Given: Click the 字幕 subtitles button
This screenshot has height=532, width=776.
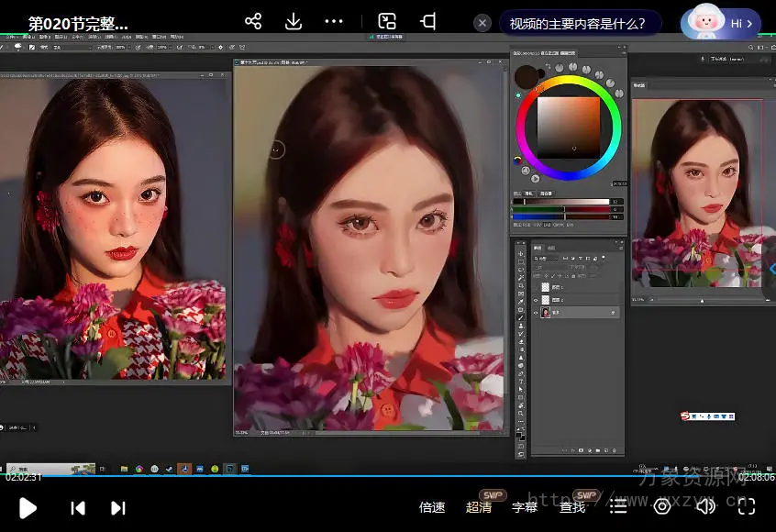Looking at the screenshot, I should 525,507.
